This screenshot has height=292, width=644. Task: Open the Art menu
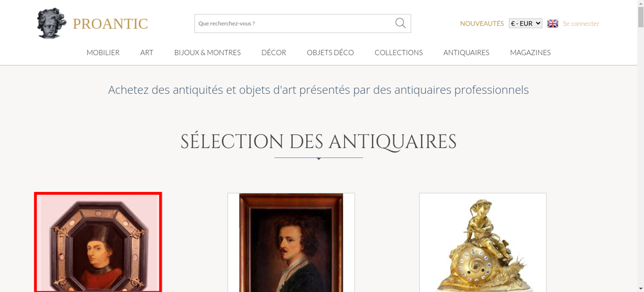click(147, 52)
